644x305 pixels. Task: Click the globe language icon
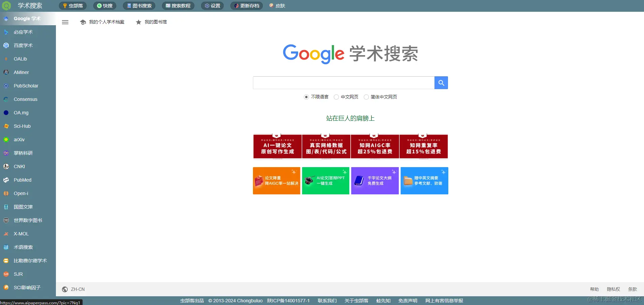65,289
